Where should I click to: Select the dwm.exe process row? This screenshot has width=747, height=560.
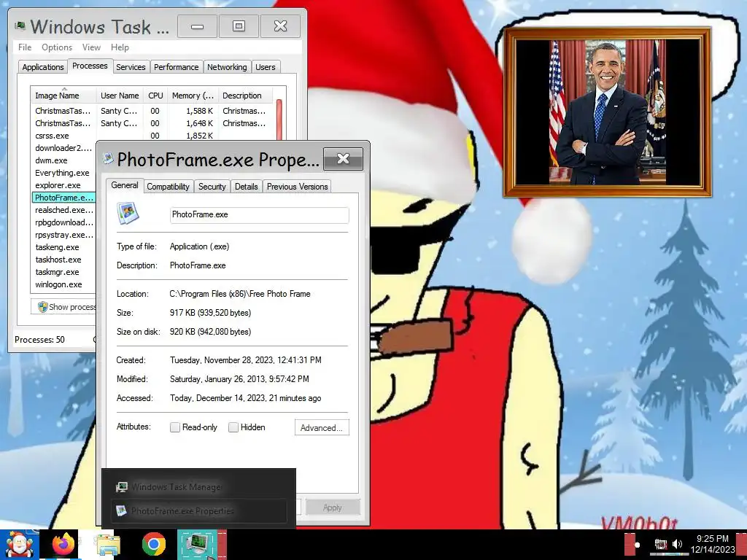tap(64, 160)
